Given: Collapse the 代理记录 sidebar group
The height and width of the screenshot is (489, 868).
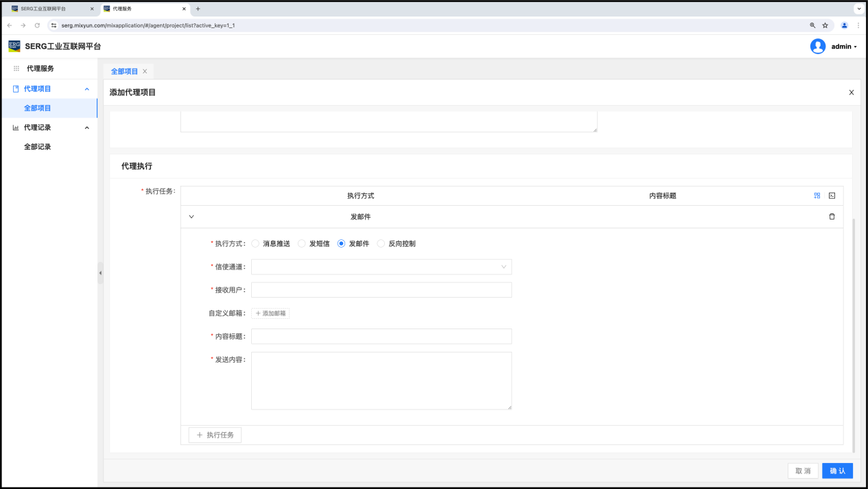Looking at the screenshot, I should pos(86,128).
